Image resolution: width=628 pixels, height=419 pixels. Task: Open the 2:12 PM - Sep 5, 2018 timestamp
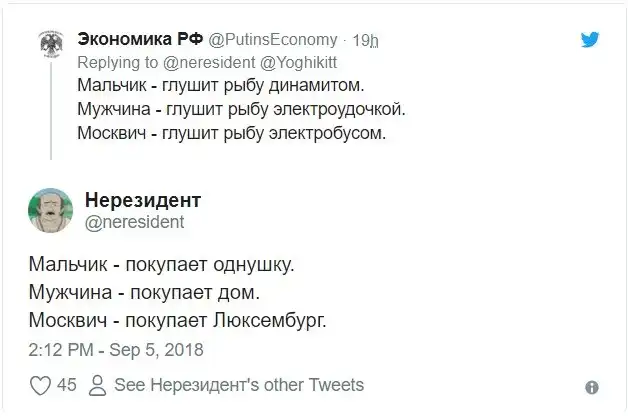point(115,350)
